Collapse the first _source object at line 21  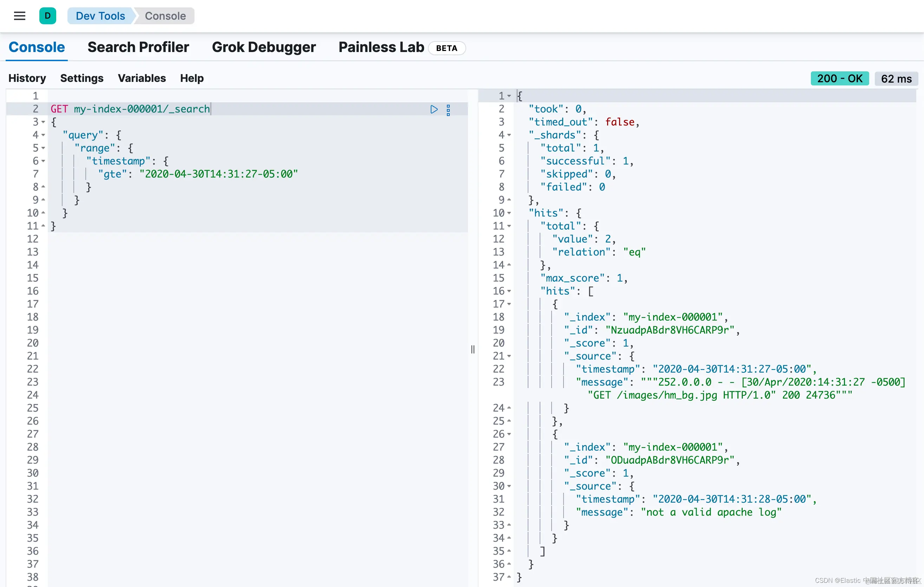[509, 356]
